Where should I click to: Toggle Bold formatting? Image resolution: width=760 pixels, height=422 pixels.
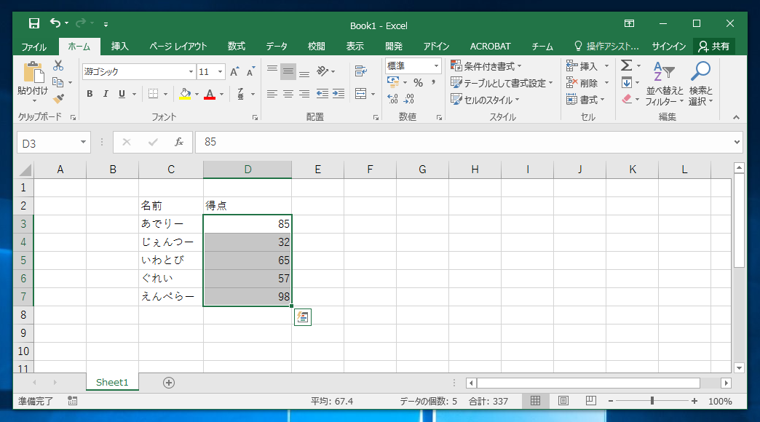click(x=90, y=94)
